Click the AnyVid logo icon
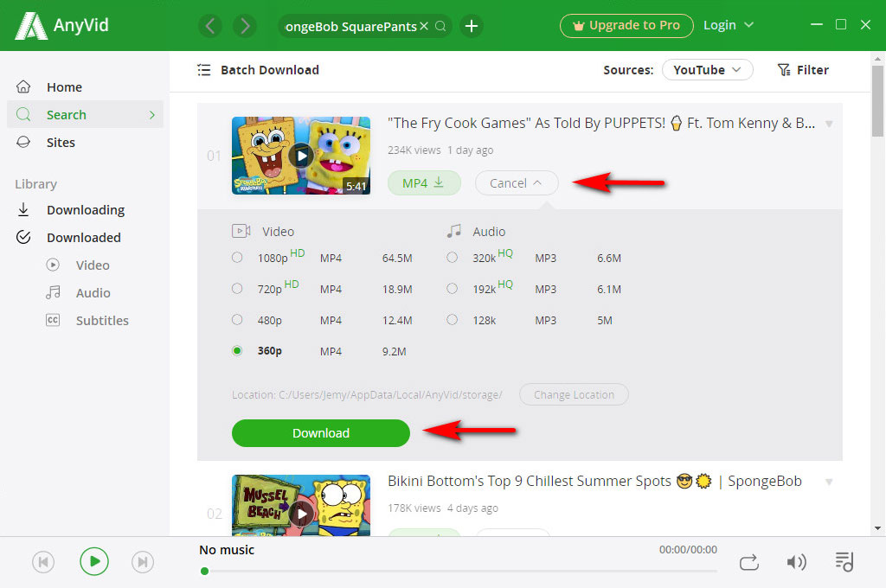Viewport: 886px width, 588px height. (x=30, y=25)
